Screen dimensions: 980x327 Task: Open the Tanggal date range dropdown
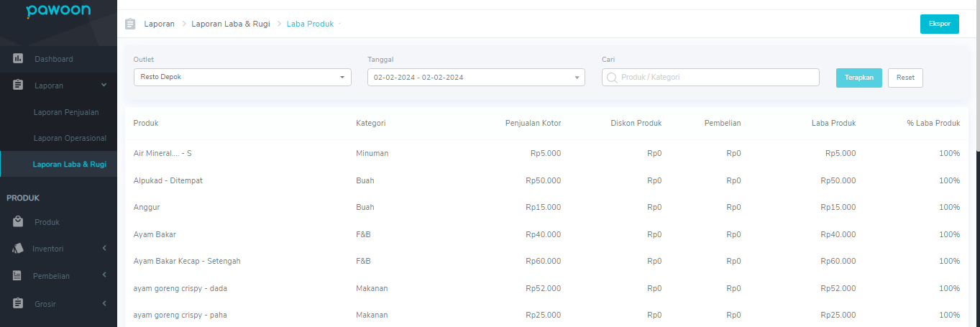[x=476, y=77]
